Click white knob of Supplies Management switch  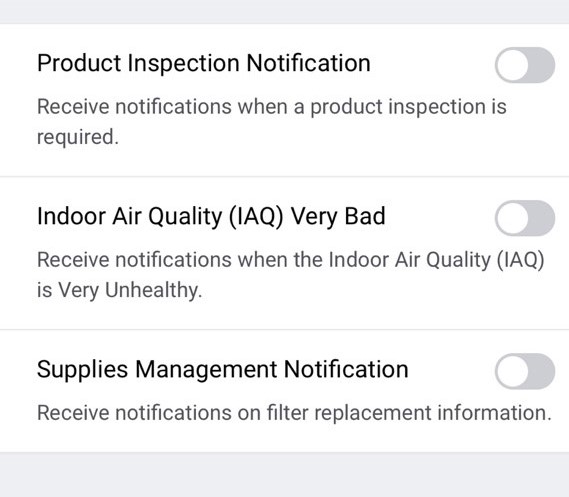513,371
